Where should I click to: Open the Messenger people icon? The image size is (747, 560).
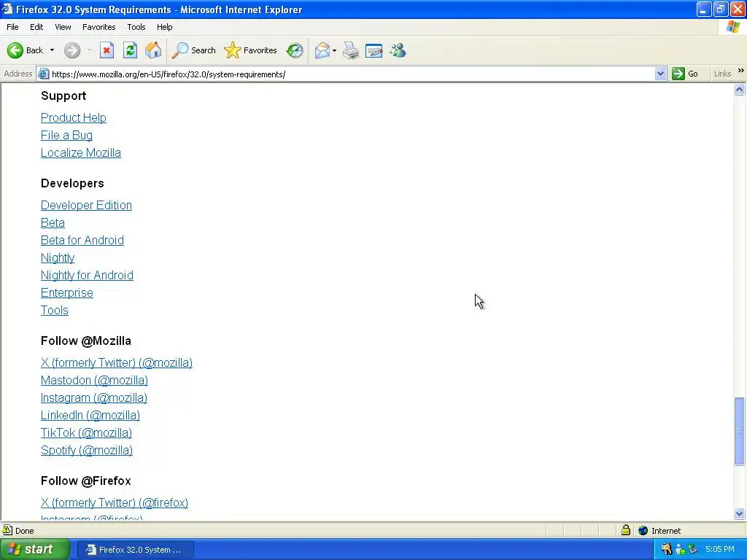[398, 50]
